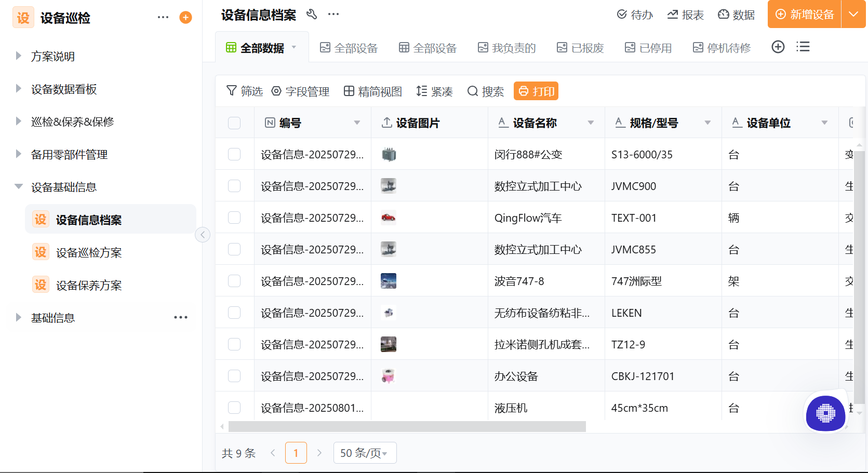
Task: Open the 搜索 (search) tool
Action: coord(485,91)
